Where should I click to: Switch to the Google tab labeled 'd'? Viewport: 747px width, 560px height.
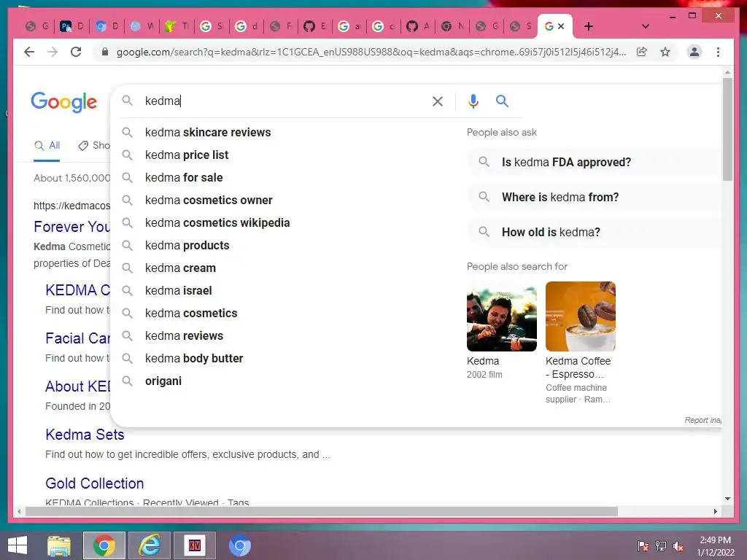(x=247, y=26)
